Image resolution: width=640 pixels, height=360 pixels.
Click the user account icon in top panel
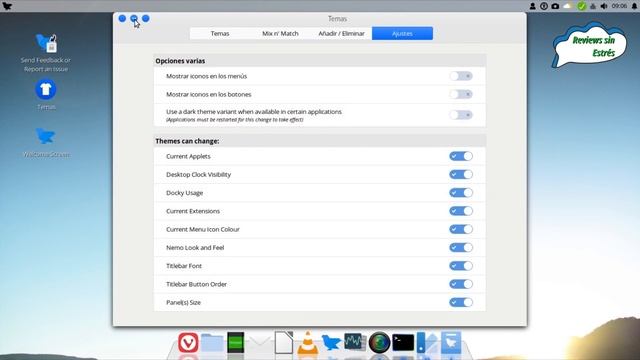(533, 6)
